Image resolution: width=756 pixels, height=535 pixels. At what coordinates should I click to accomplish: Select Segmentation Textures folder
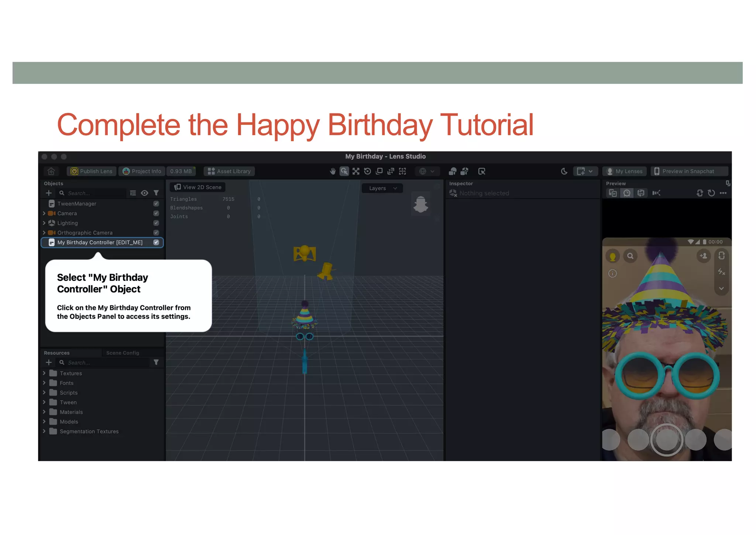[x=89, y=431]
